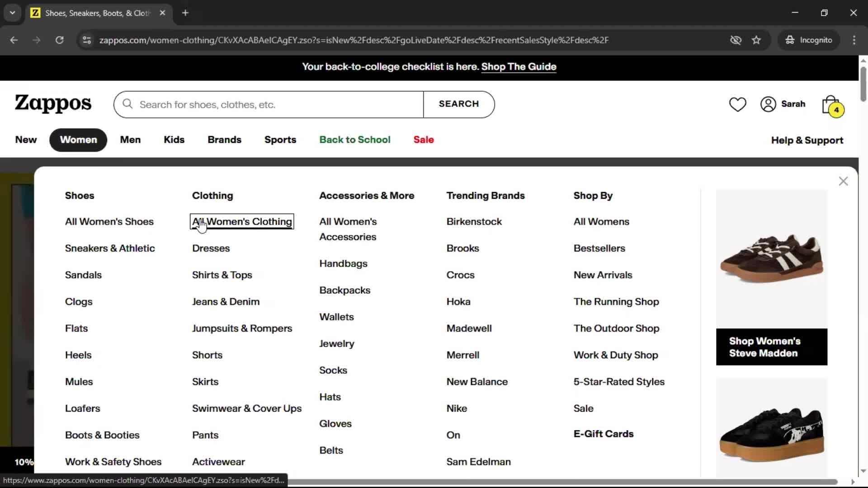Screen dimensions: 868x488
Task: Open the favorites heart icon
Action: click(x=737, y=104)
